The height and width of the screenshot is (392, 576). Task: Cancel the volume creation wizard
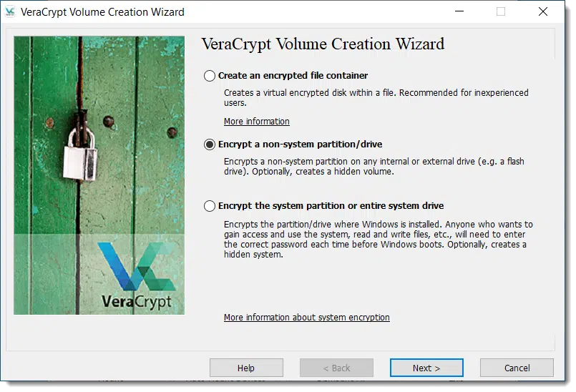(x=517, y=368)
